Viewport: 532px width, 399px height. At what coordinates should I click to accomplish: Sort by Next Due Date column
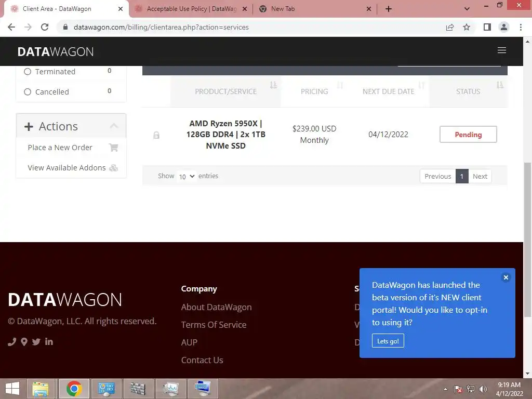(x=388, y=91)
